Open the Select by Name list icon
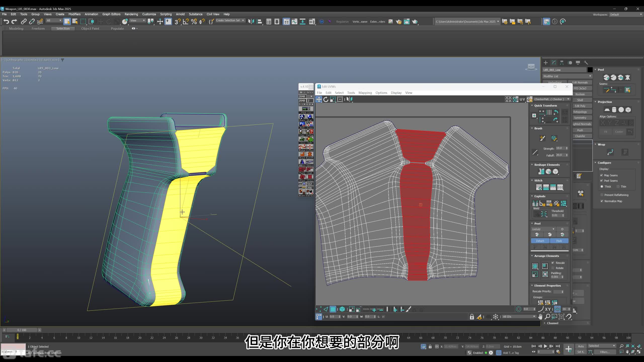The image size is (644, 362). point(75,22)
